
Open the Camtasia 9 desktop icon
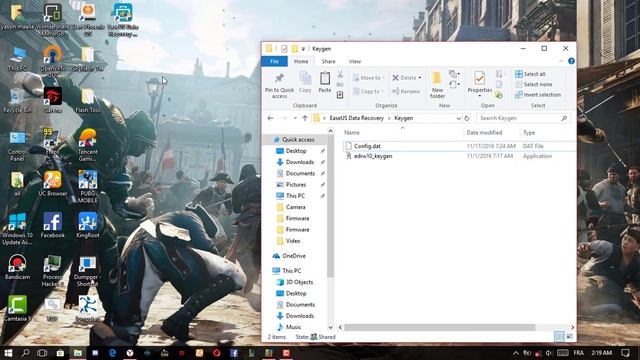17,309
